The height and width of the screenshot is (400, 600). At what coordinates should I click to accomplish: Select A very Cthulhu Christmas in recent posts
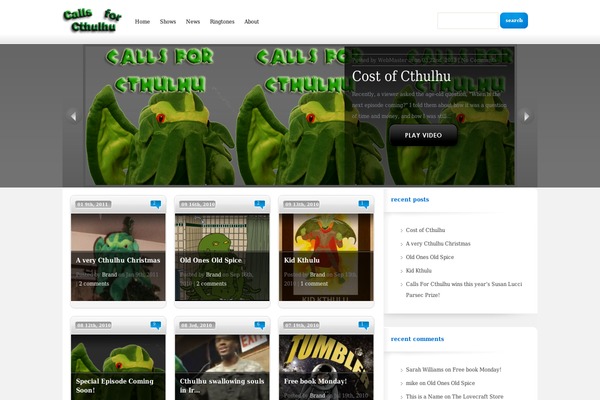click(x=438, y=243)
